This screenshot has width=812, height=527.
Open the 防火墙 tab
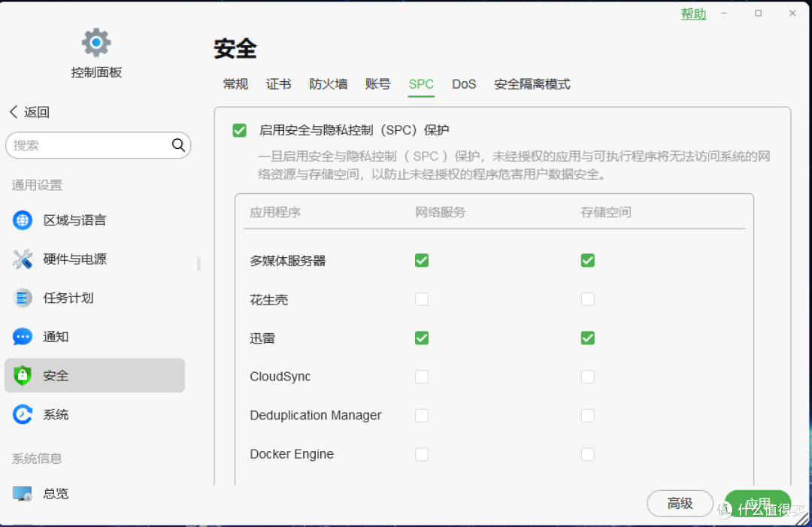pyautogui.click(x=329, y=84)
